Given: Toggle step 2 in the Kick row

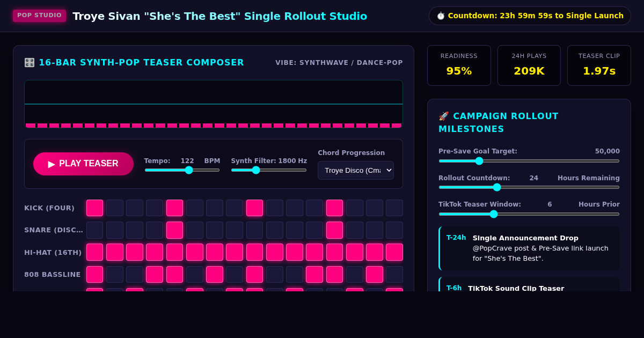Looking at the screenshot, I should [x=115, y=208].
